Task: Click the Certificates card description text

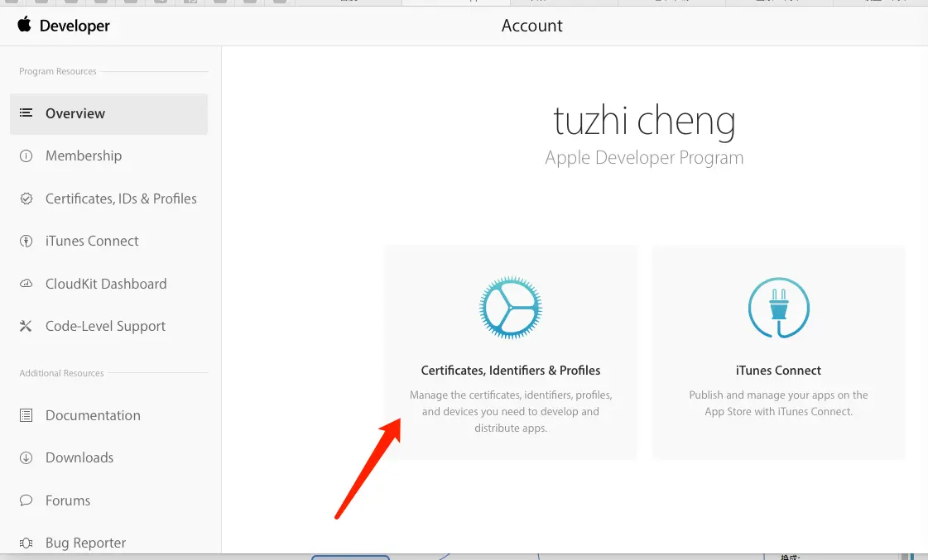Action: click(511, 412)
